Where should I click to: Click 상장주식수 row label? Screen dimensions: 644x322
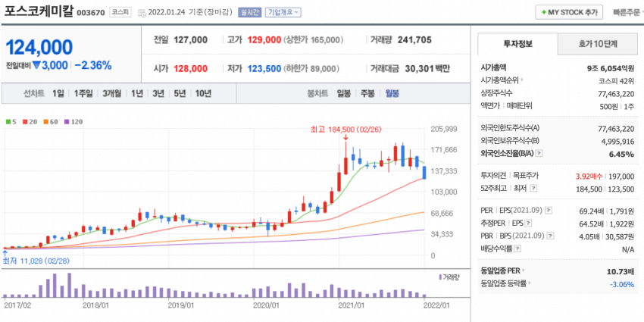click(496, 93)
